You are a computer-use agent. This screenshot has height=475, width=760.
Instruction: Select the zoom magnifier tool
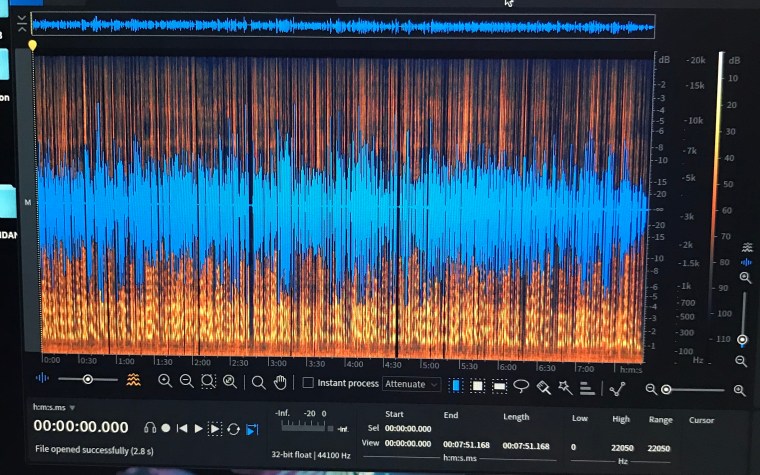click(258, 381)
